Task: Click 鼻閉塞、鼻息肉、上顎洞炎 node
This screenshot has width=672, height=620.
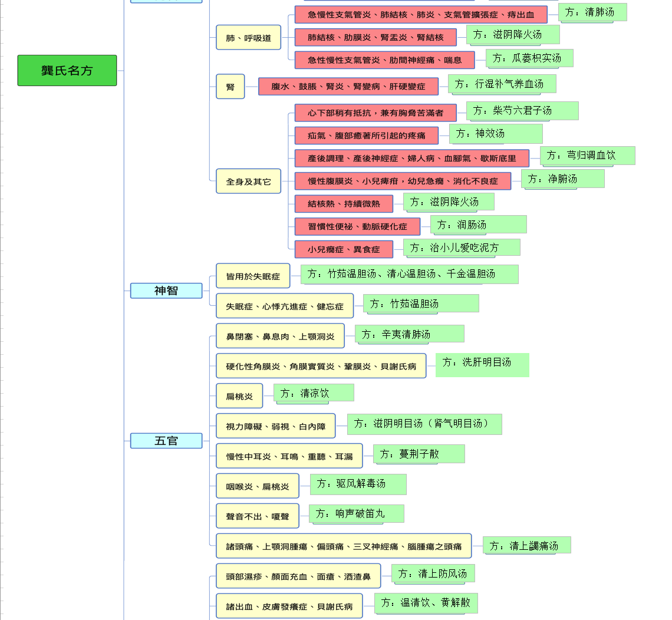Action: (280, 336)
